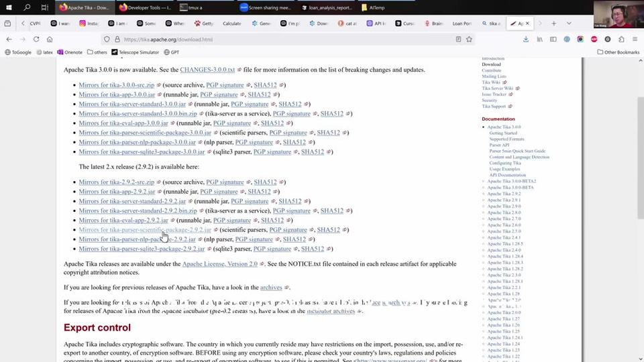The width and height of the screenshot is (644, 362).
Task: Open the GPT bookmark
Action: click(171, 52)
